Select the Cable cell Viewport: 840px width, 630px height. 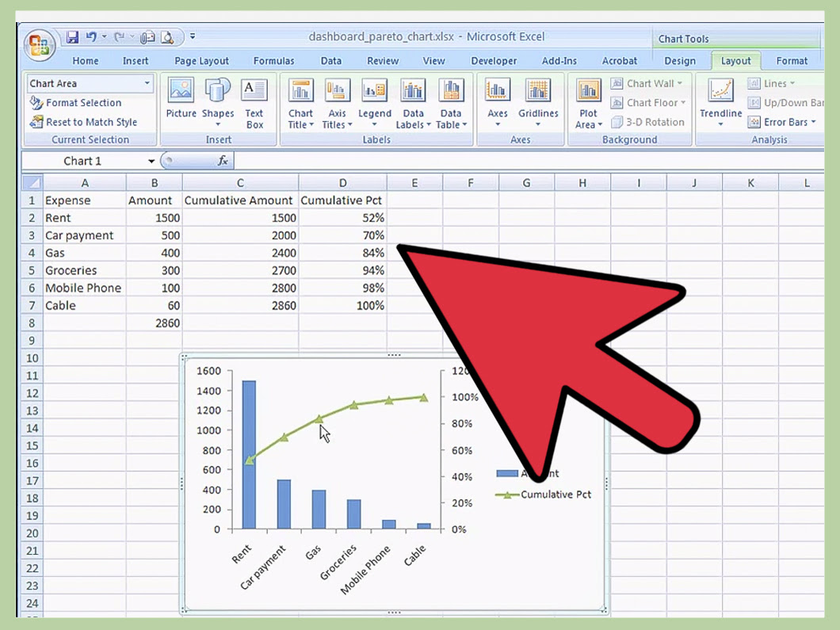click(85, 305)
